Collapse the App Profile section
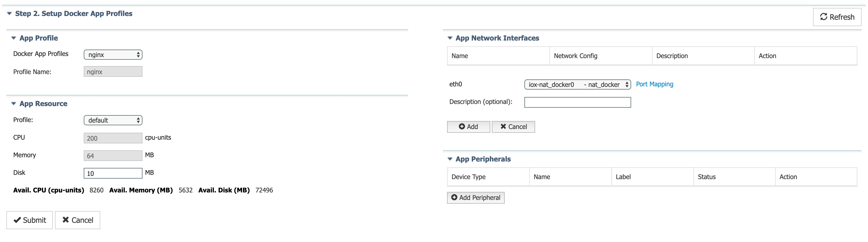868x242 pixels. [13, 38]
